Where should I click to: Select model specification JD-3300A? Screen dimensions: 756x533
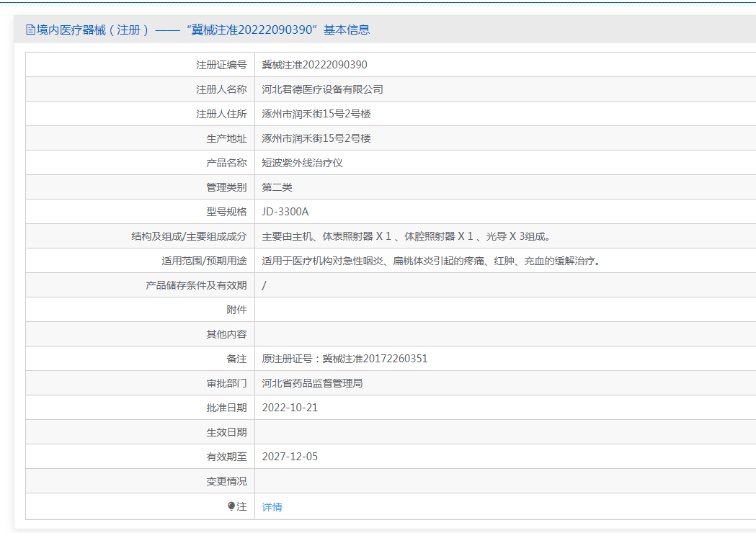click(285, 212)
